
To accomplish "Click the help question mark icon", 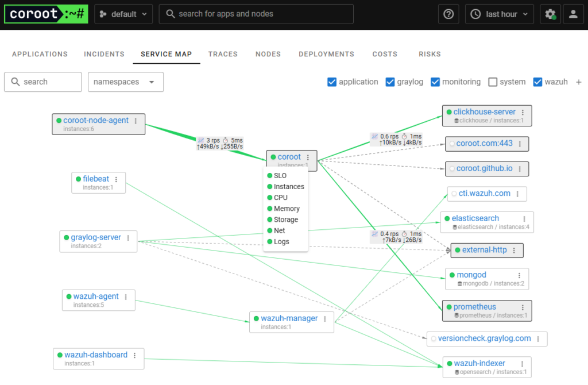I will (448, 14).
